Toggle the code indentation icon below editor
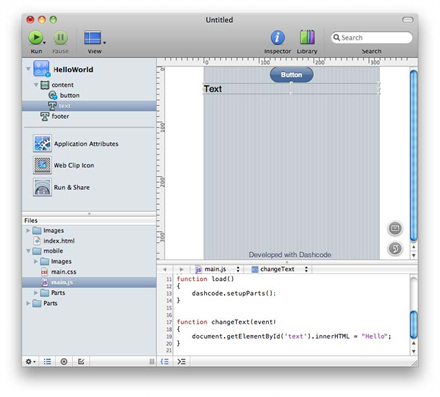440x397 pixels. 165,361
